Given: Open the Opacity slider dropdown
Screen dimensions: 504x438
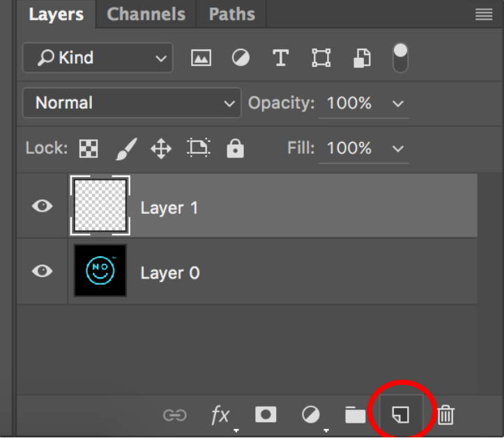Looking at the screenshot, I should click(x=398, y=104).
